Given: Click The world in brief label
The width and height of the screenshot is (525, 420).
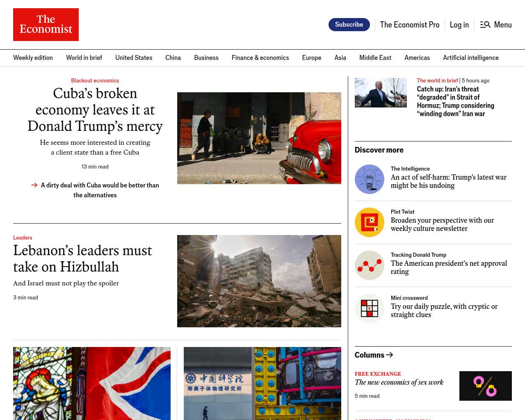Looking at the screenshot, I should (437, 81).
